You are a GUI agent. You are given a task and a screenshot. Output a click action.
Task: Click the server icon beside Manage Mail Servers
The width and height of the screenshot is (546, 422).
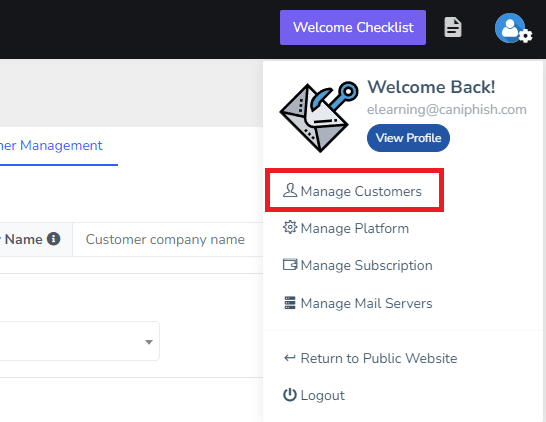click(x=290, y=303)
